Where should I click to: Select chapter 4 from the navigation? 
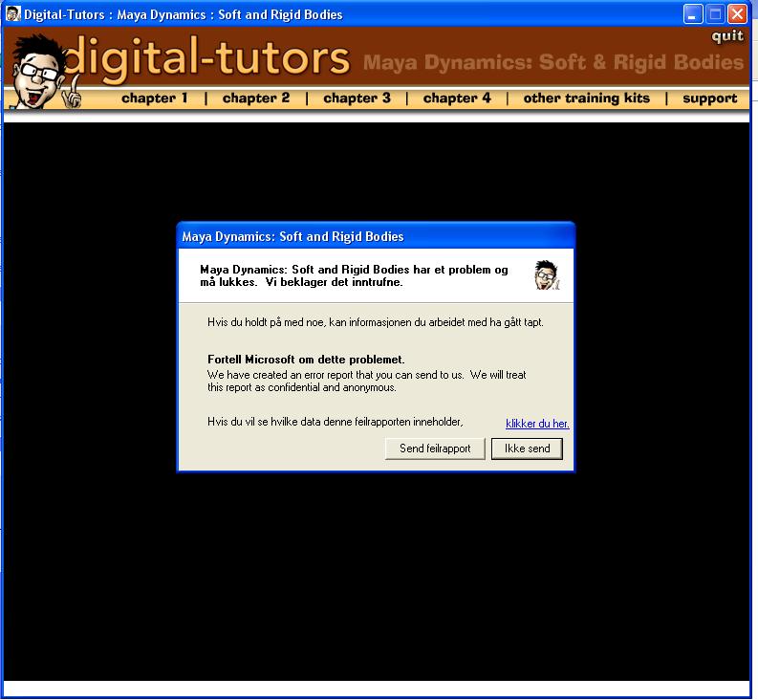pos(457,98)
